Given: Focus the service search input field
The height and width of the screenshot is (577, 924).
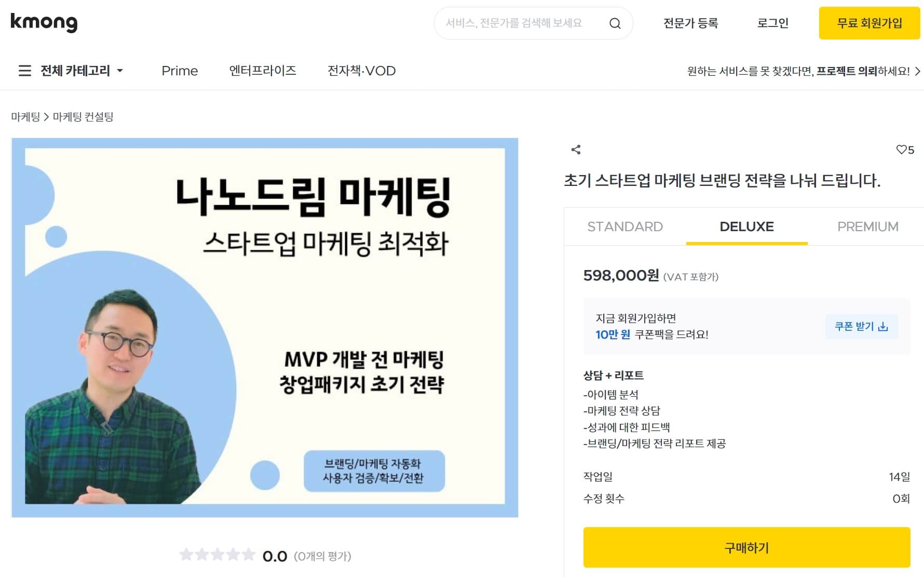Looking at the screenshot, I should 522,23.
